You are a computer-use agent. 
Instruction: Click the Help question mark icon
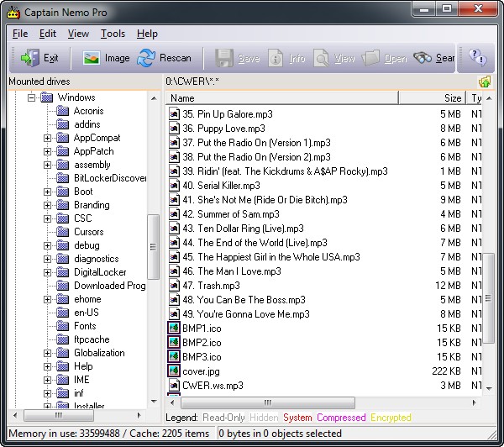click(x=477, y=58)
